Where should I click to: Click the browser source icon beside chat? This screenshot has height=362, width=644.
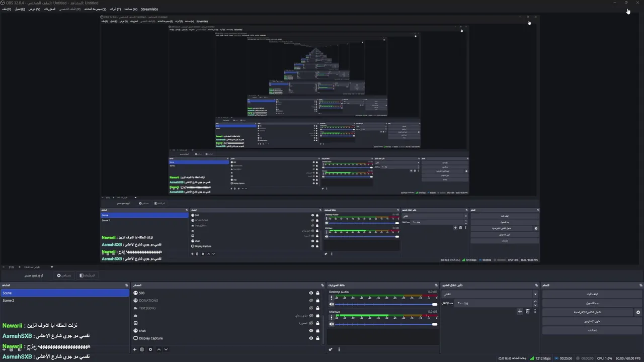click(x=135, y=331)
